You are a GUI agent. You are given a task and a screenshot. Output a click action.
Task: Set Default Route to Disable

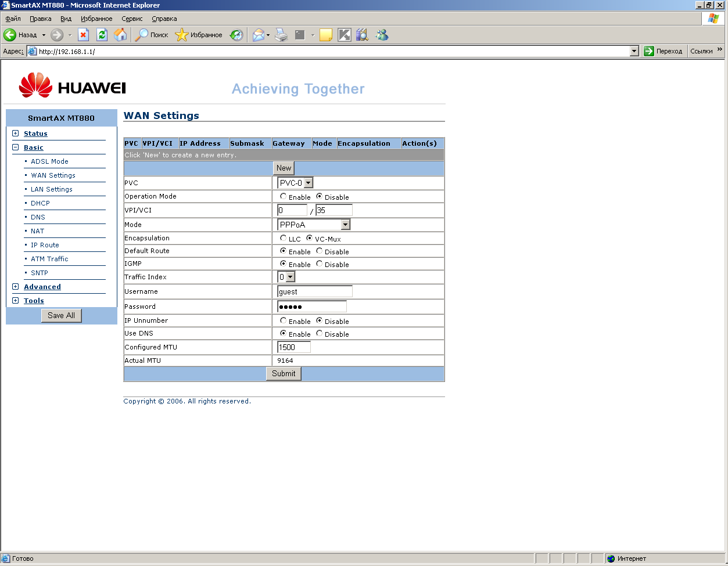319,251
